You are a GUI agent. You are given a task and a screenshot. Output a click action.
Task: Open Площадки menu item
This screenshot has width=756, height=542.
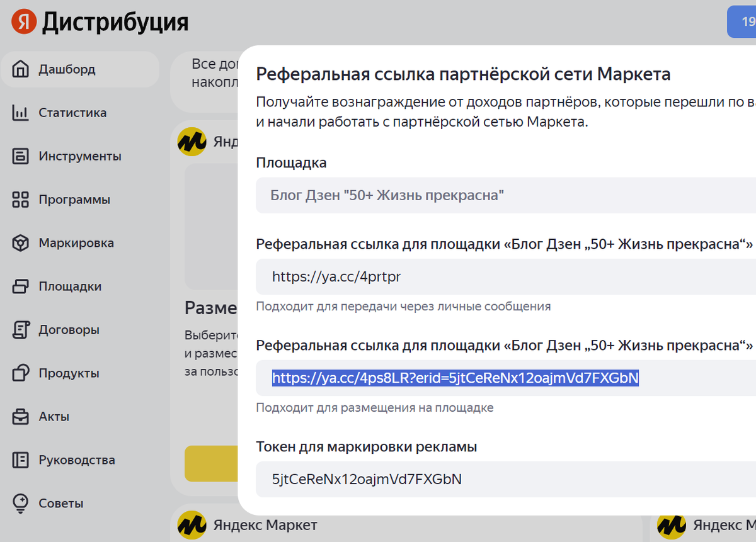70,286
